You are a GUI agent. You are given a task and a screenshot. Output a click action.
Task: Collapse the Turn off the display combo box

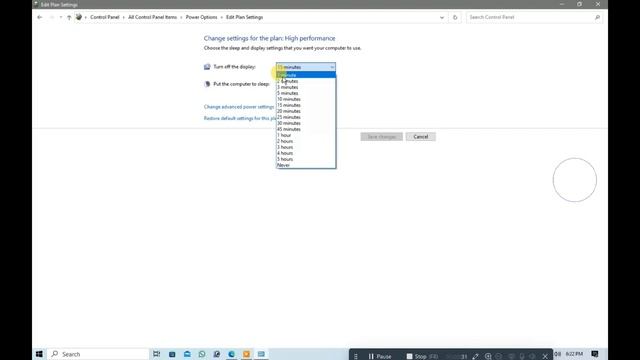tap(306, 67)
